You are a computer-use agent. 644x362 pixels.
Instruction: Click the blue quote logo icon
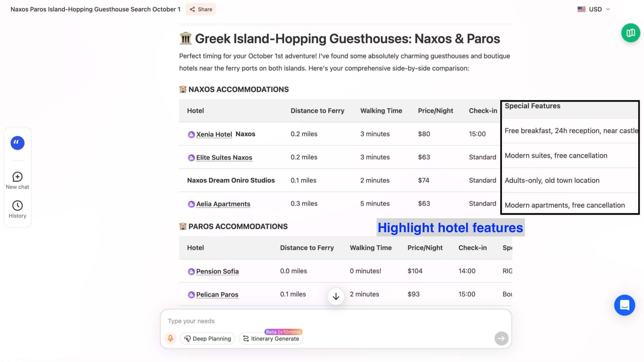[17, 143]
